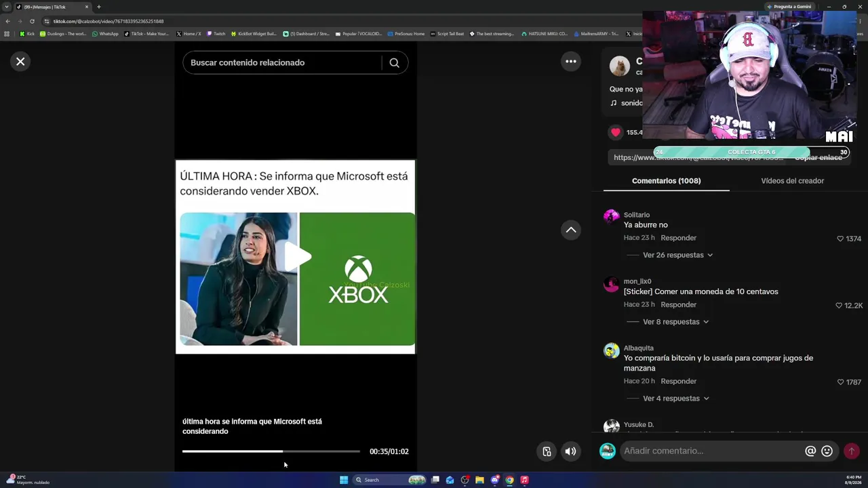
Task: Click the search magnifier icon in related content bar
Action: pos(394,62)
